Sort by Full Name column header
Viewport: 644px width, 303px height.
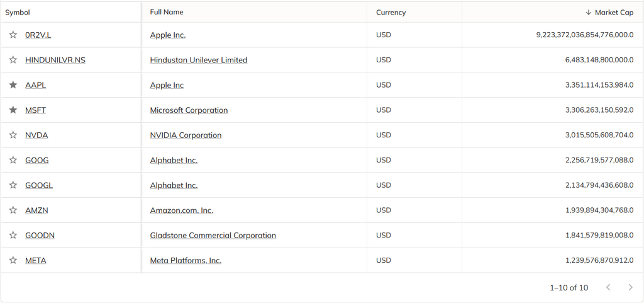(x=167, y=13)
